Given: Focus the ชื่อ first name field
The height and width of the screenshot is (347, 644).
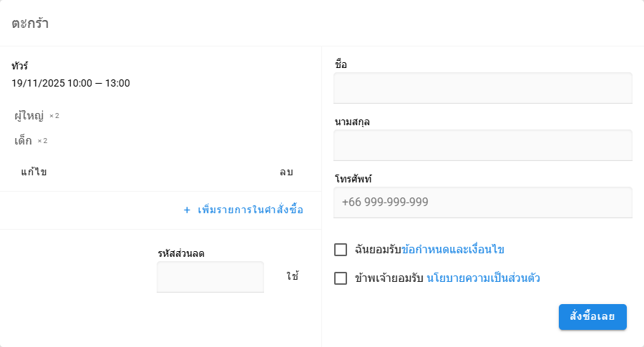Looking at the screenshot, I should click(483, 88).
